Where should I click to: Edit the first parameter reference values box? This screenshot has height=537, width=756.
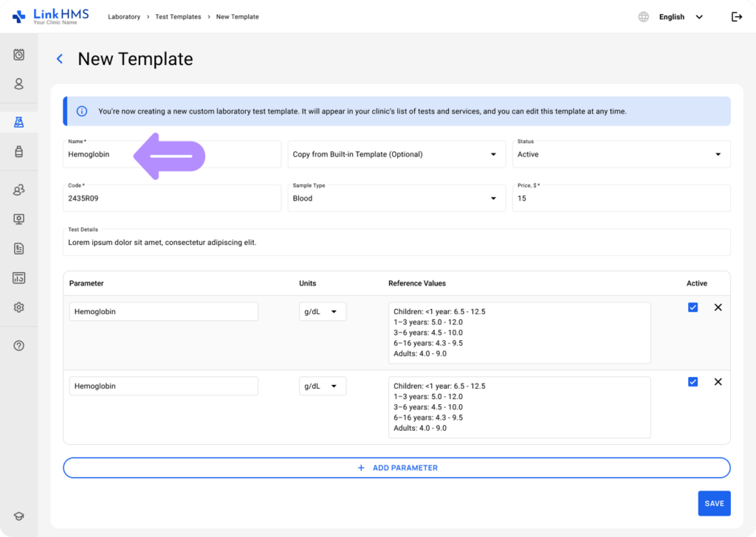(519, 333)
